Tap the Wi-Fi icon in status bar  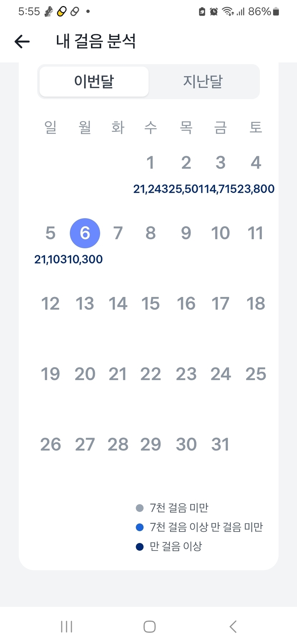[227, 12]
